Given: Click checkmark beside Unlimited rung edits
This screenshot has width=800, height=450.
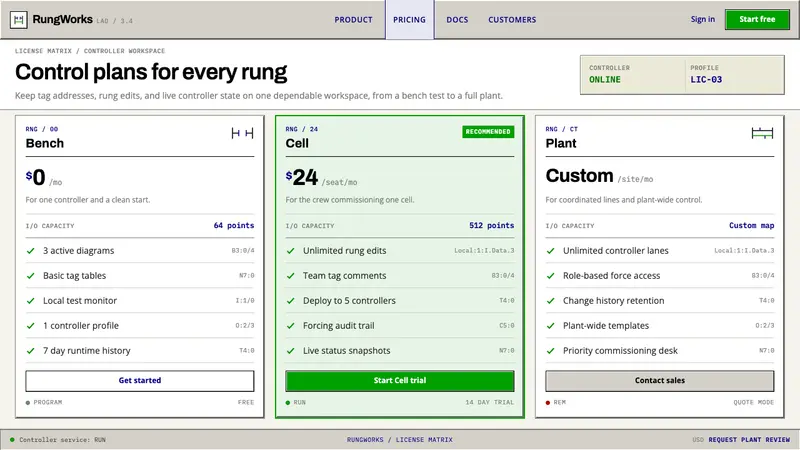Looking at the screenshot, I should [x=291, y=251].
